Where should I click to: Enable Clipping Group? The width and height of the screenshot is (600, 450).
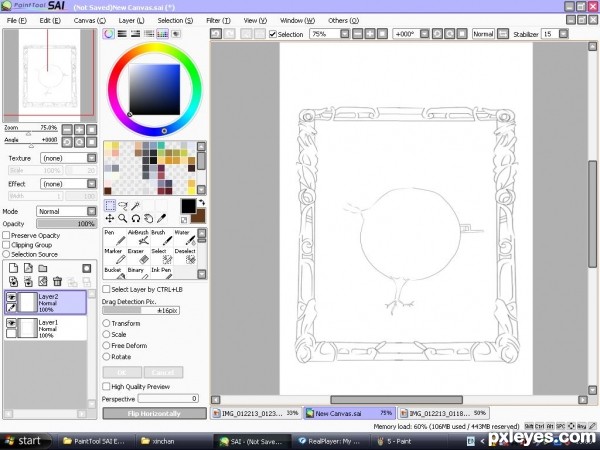6,245
